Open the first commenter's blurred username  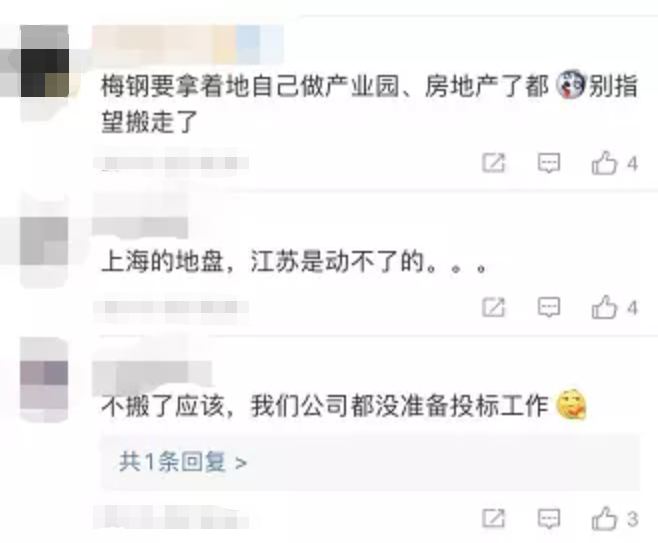pos(188,44)
